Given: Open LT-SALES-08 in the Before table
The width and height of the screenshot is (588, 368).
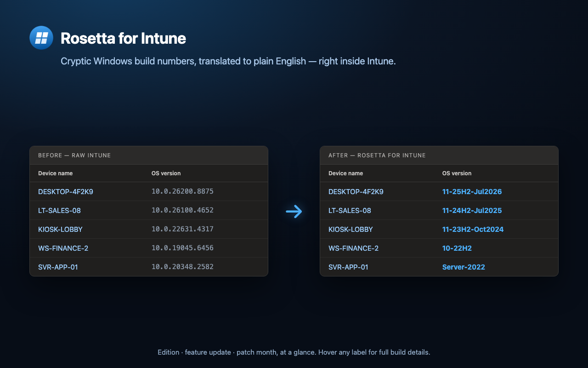Looking at the screenshot, I should point(59,210).
